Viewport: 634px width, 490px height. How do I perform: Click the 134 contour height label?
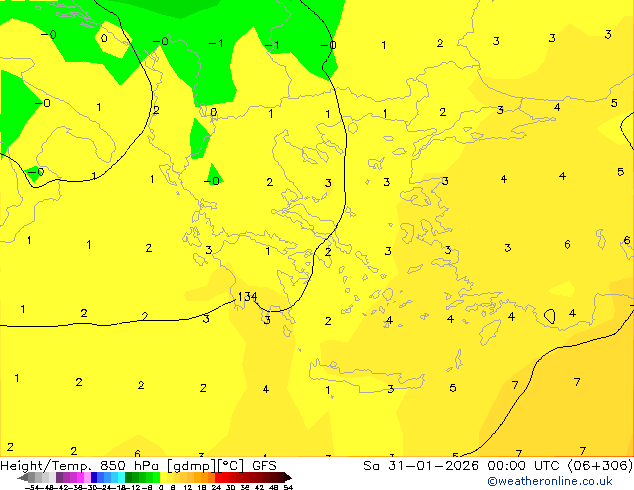pos(247,297)
